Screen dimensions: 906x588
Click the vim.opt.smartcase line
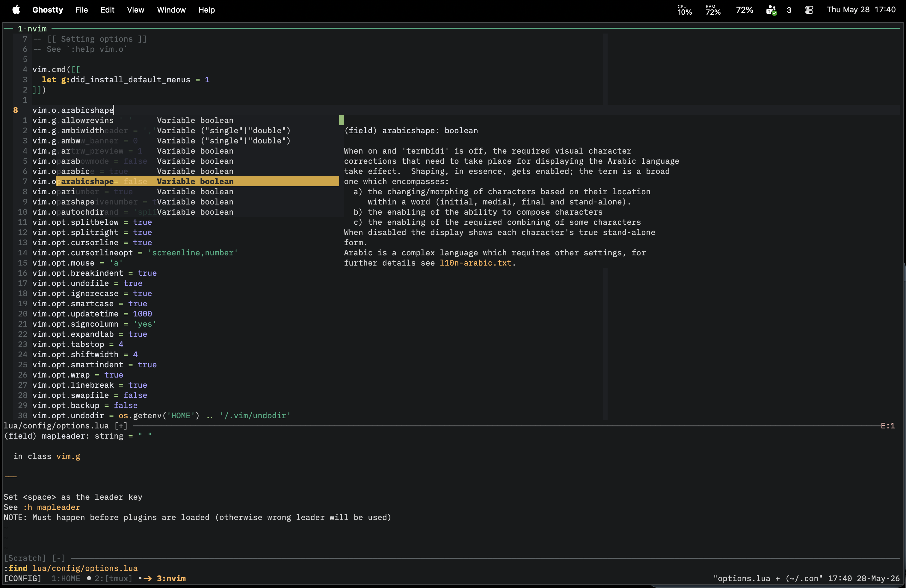point(90,304)
